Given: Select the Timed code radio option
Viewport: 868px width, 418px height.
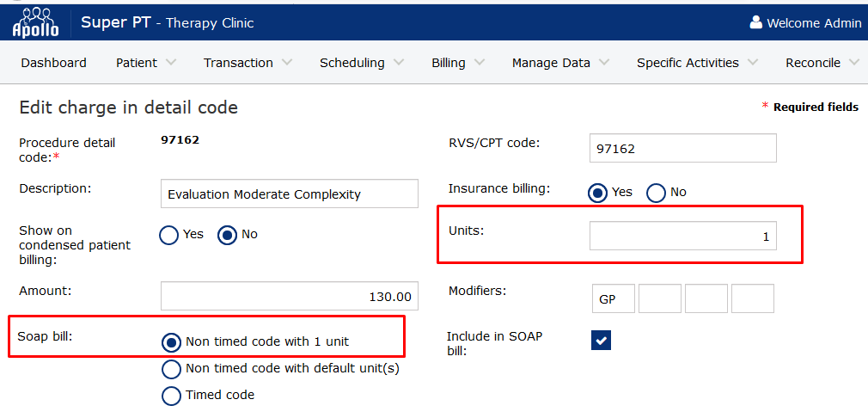Looking at the screenshot, I should [172, 396].
